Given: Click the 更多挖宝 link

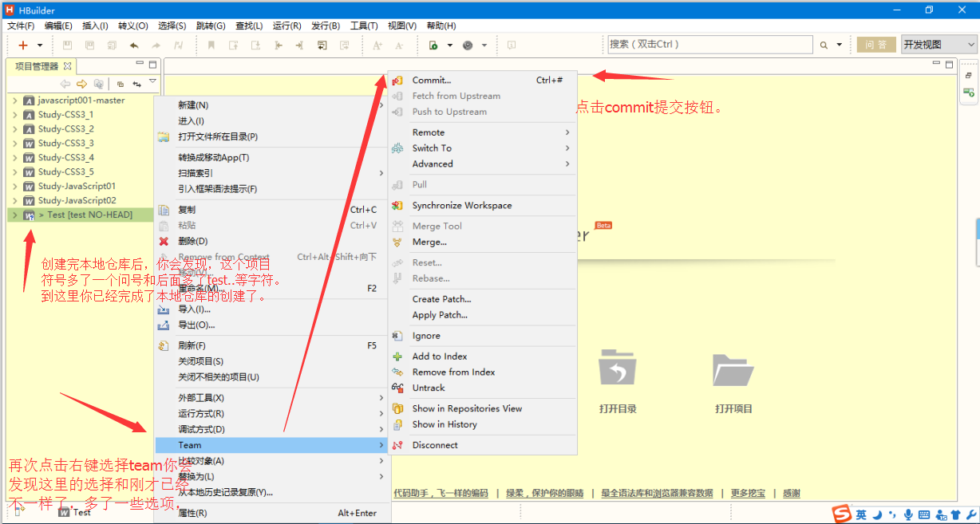Looking at the screenshot, I should (748, 494).
